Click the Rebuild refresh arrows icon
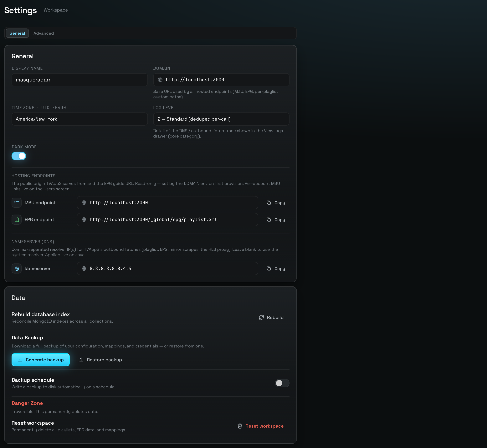 261,318
